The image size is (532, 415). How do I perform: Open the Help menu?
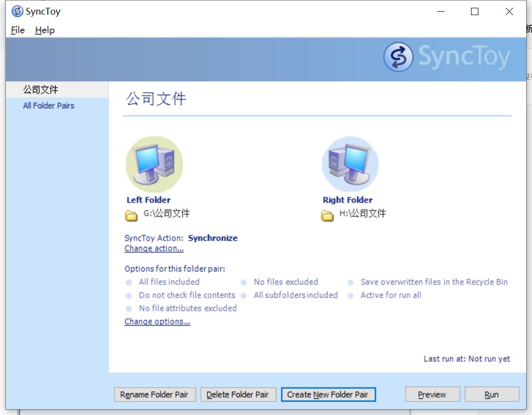pos(44,30)
